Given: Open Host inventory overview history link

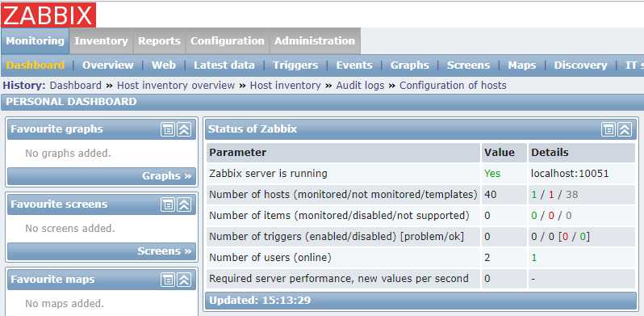Looking at the screenshot, I should click(x=176, y=86).
